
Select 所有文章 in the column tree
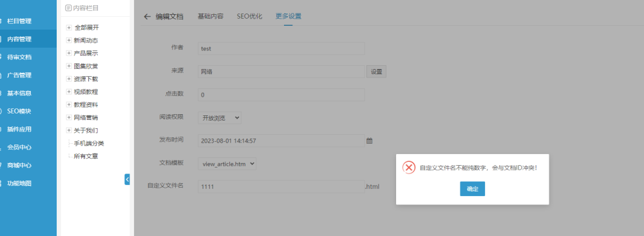click(86, 156)
